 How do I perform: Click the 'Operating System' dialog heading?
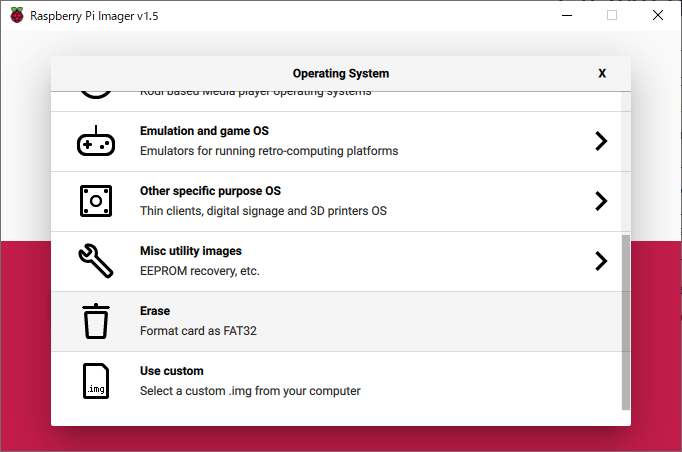point(341,74)
